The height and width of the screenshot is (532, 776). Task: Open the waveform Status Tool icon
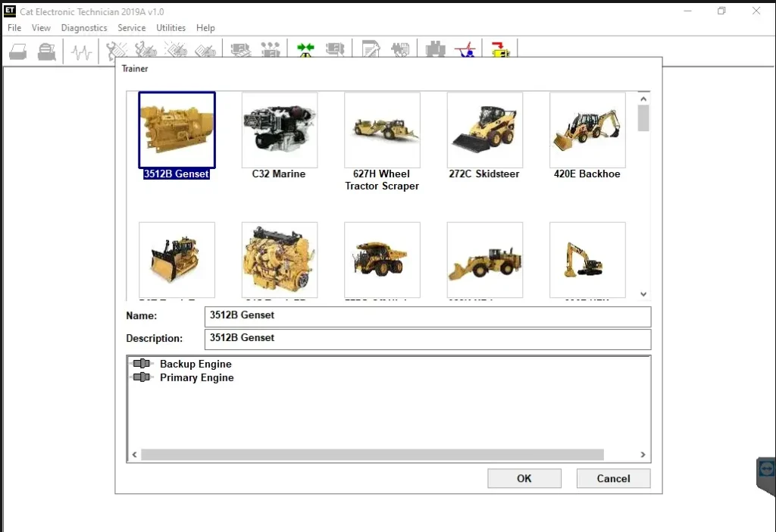tap(80, 50)
